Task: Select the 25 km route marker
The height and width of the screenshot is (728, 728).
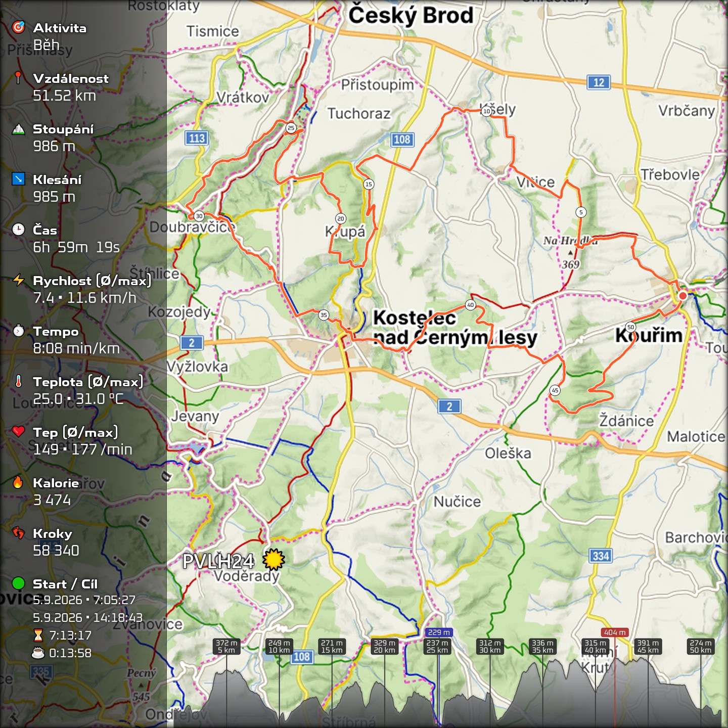Action: [291, 128]
